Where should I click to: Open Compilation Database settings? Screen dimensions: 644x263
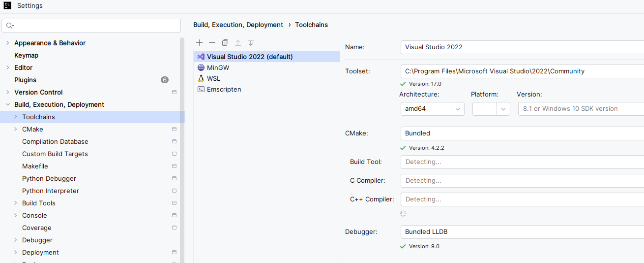coord(55,141)
